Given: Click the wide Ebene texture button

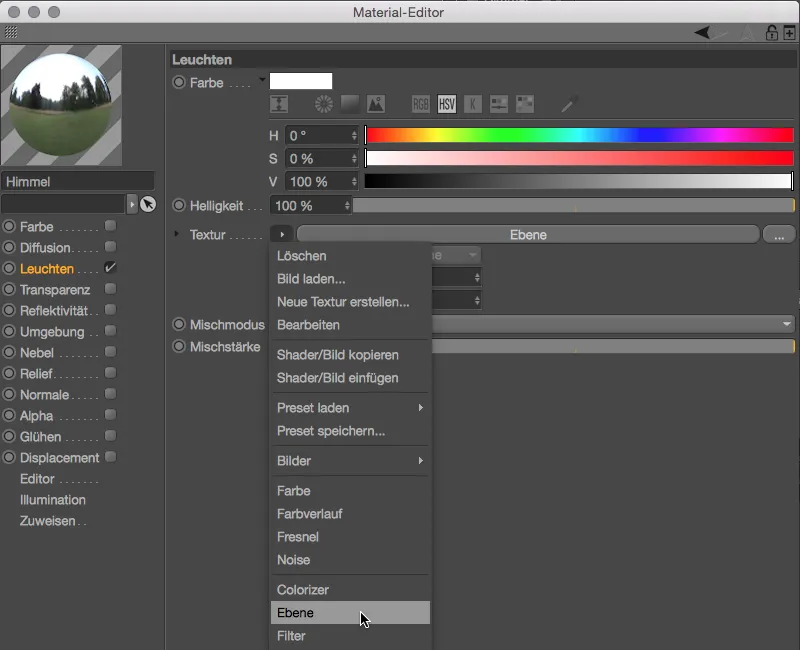Looking at the screenshot, I should pos(528,235).
